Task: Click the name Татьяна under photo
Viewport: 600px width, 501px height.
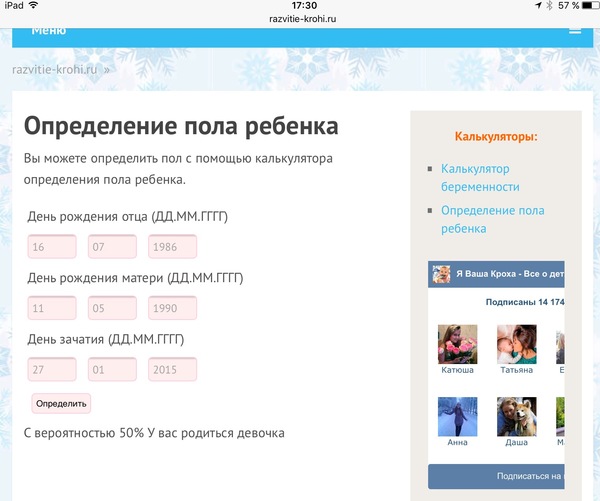Action: click(517, 370)
